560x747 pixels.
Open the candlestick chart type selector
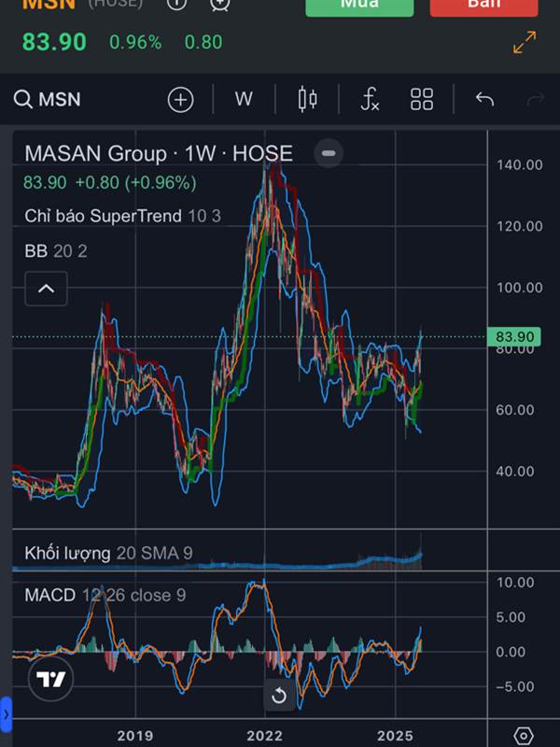(308, 99)
